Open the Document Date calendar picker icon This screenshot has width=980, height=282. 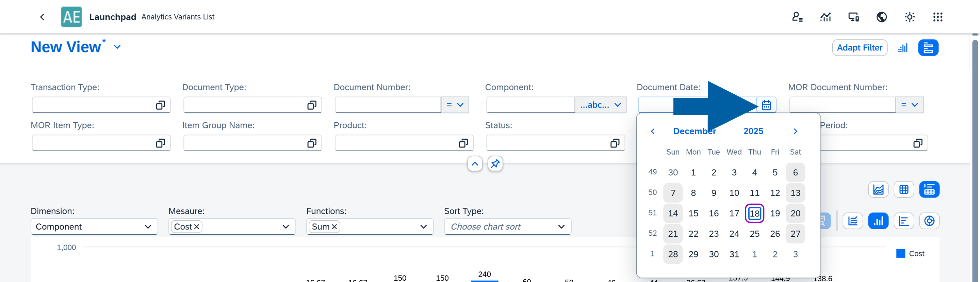pos(766,105)
